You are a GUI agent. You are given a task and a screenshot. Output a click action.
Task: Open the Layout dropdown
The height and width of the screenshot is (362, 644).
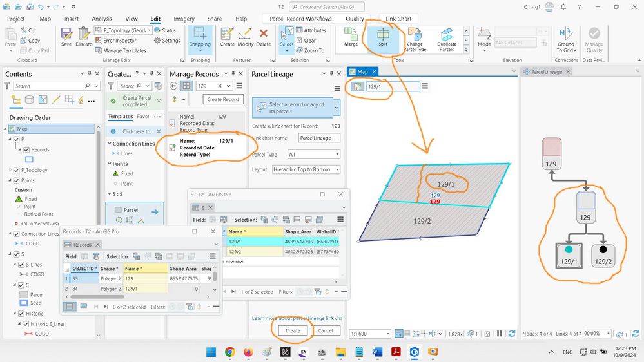[x=306, y=169]
